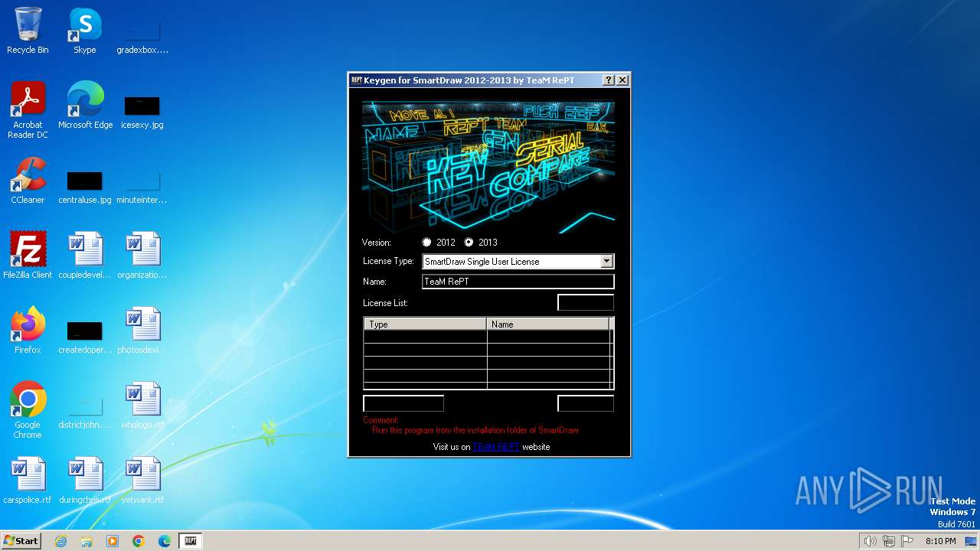Click the dark box below the table on the left
980x551 pixels.
click(x=403, y=403)
